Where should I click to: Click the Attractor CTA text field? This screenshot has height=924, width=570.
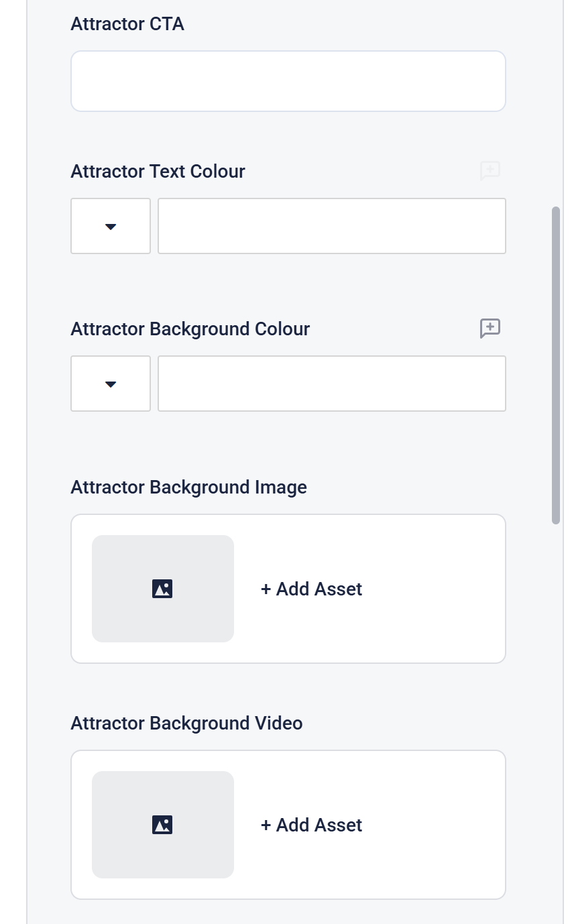pyautogui.click(x=288, y=81)
